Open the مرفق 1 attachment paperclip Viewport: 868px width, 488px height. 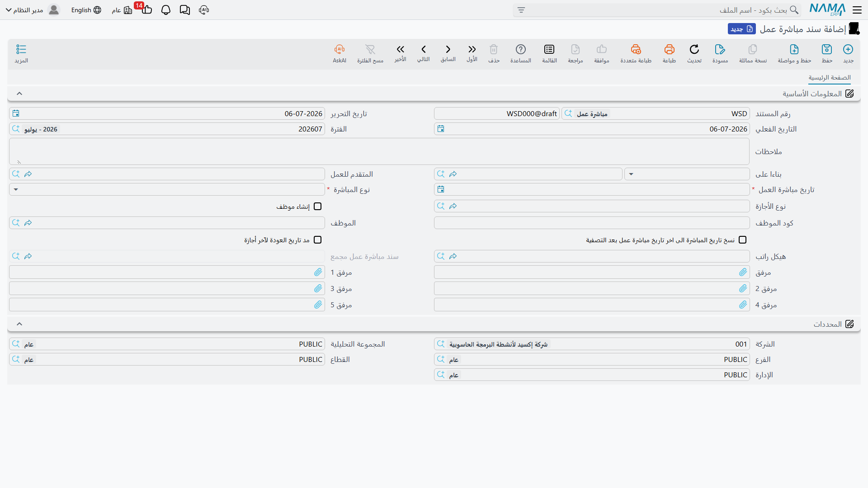tap(318, 272)
